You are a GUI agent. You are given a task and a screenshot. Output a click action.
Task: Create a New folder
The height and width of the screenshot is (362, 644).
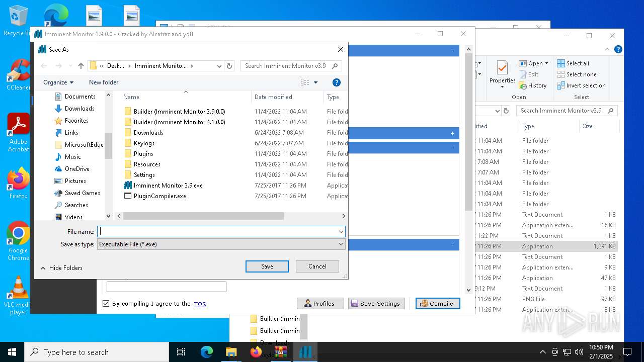[x=104, y=82]
